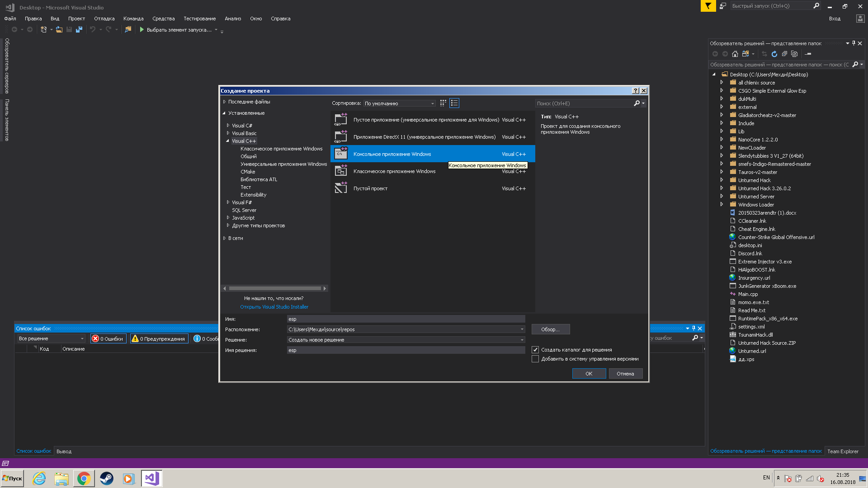This screenshot has height=488, width=868.
Task: Open the 'Открыть Visual Studio Installer' link
Action: tap(274, 307)
